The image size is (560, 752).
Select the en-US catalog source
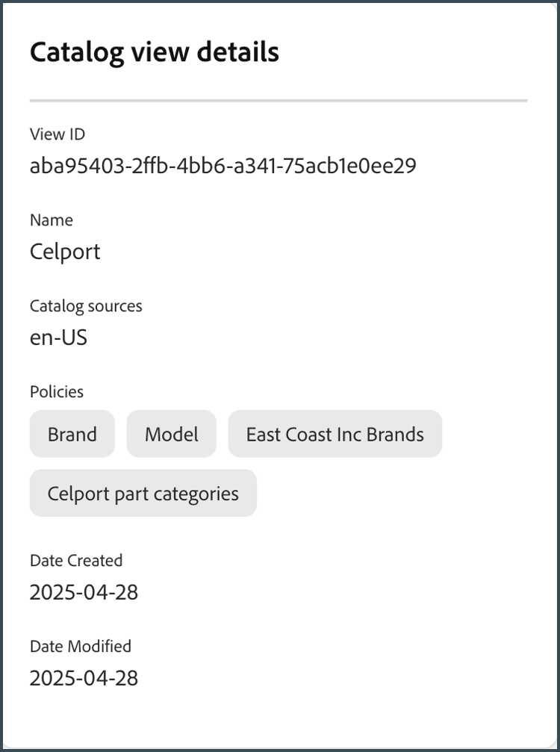tap(58, 338)
